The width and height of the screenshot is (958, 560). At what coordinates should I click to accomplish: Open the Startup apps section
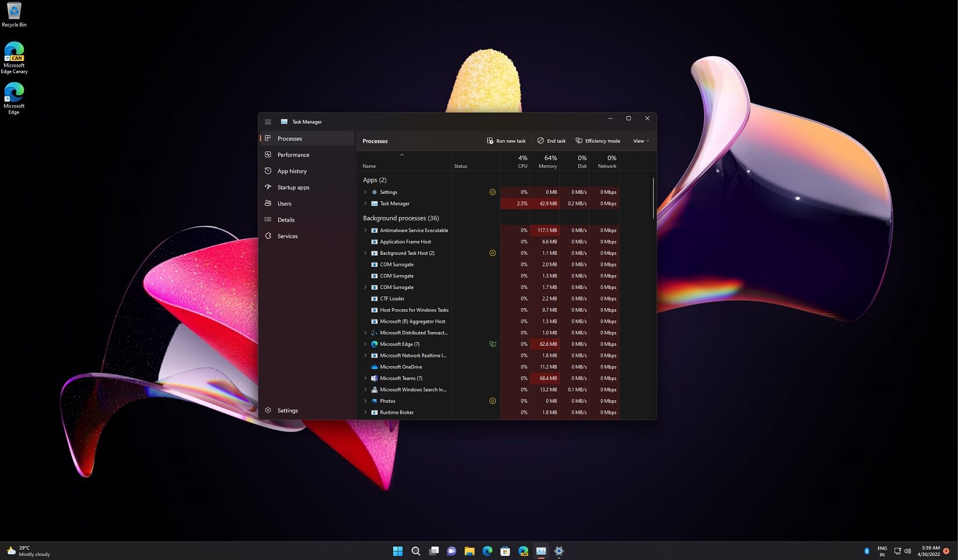pos(293,187)
